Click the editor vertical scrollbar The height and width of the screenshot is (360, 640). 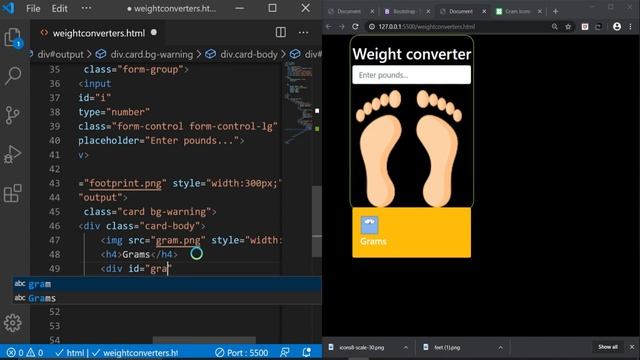click(317, 222)
